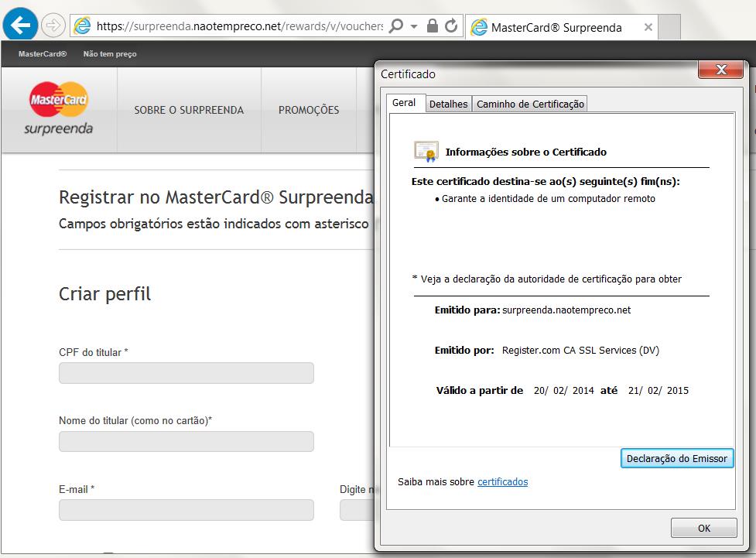This screenshot has height=558, width=756.
Task: Click the page refresh icon
Action: pos(451,26)
